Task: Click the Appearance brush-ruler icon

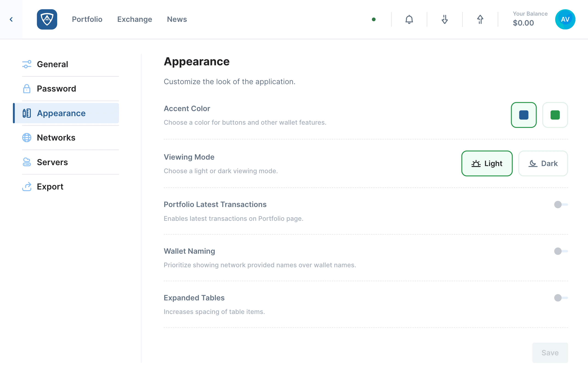Action: pyautogui.click(x=27, y=113)
